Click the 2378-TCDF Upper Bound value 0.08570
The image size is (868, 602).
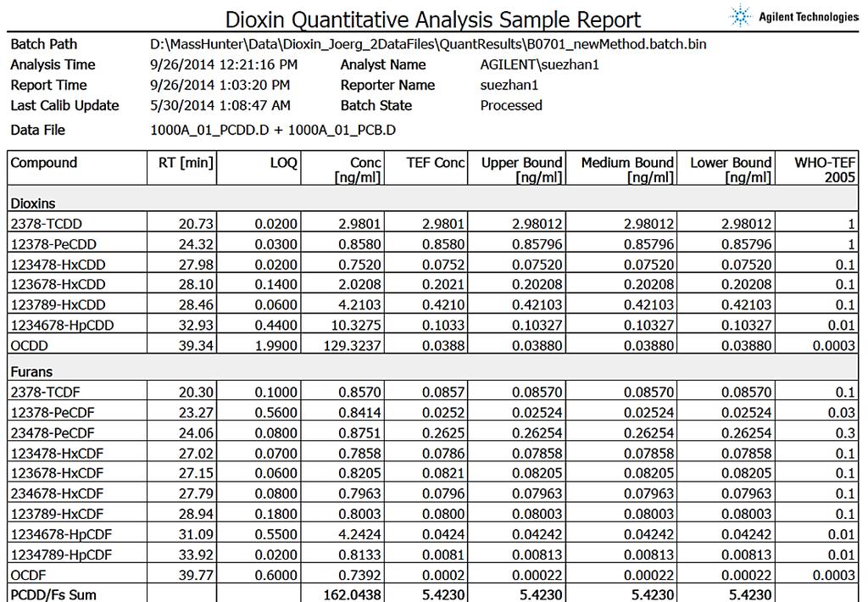[537, 392]
